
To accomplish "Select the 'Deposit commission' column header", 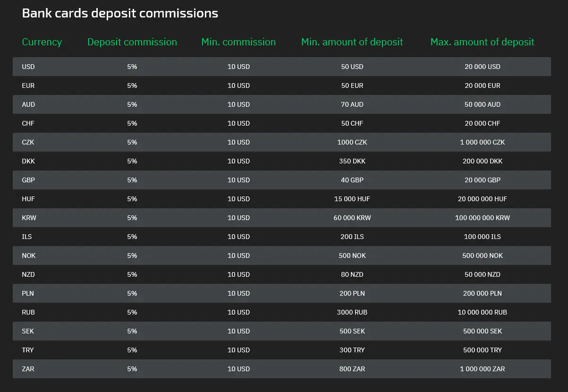I will click(132, 42).
